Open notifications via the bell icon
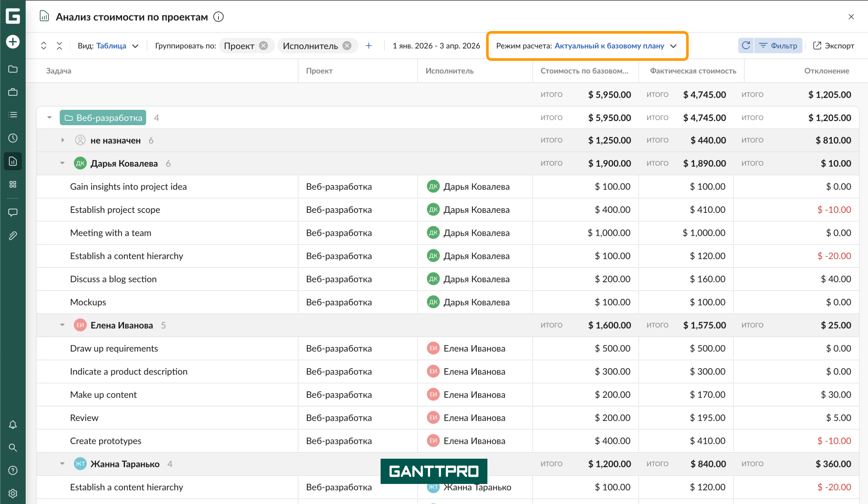 (x=13, y=424)
